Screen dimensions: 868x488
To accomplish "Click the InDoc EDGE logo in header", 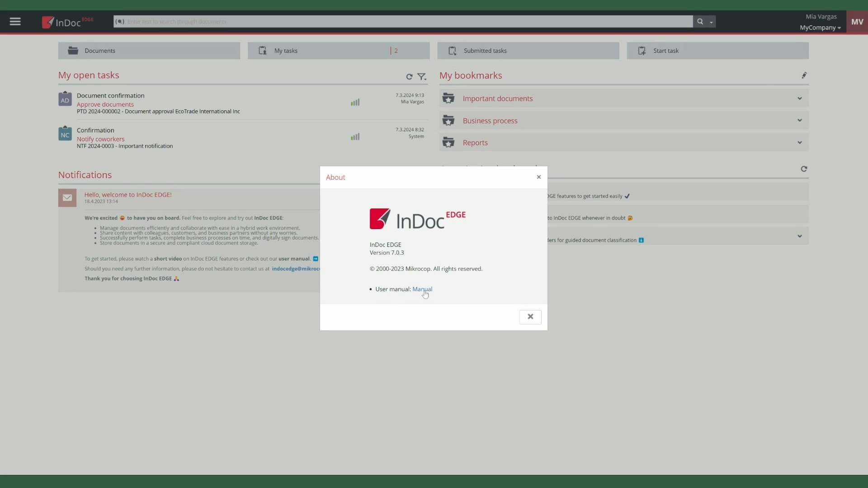I will coord(68,22).
